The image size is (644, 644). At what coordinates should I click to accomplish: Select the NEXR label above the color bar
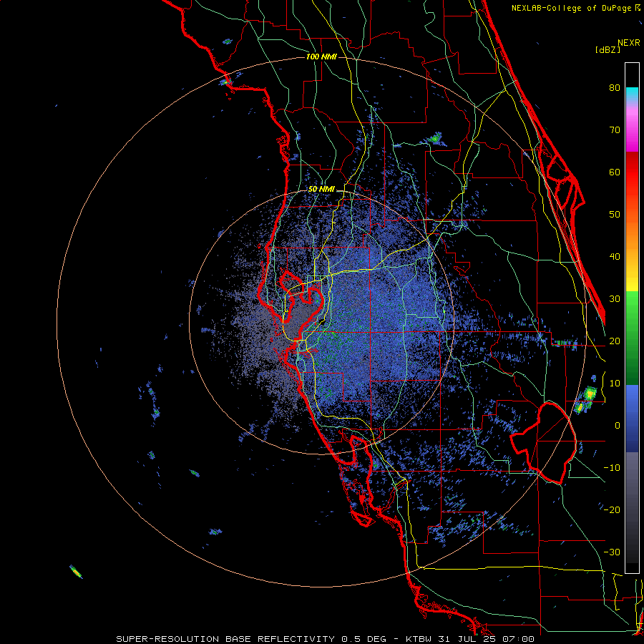click(629, 43)
